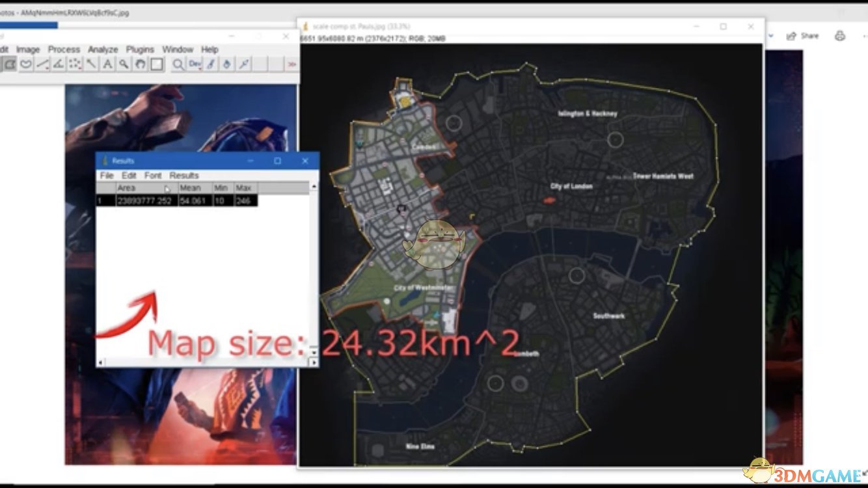
Task: Click the Share button in Photos app
Action: [x=803, y=36]
